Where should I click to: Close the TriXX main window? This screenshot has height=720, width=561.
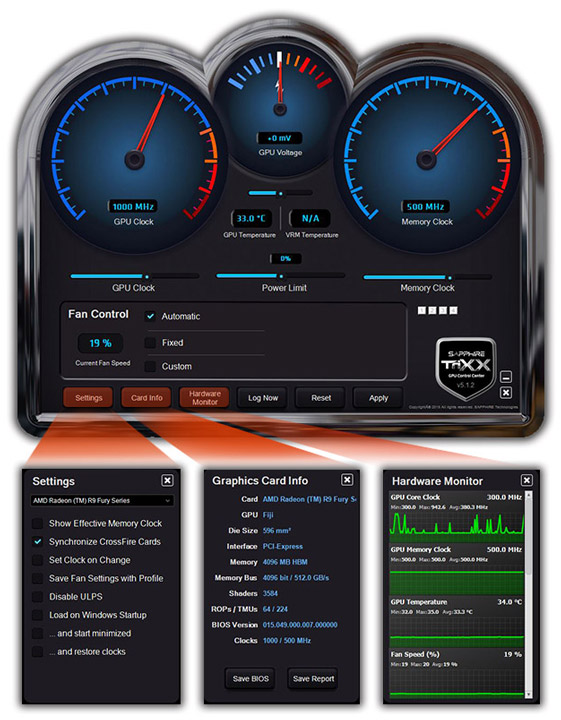(x=505, y=393)
